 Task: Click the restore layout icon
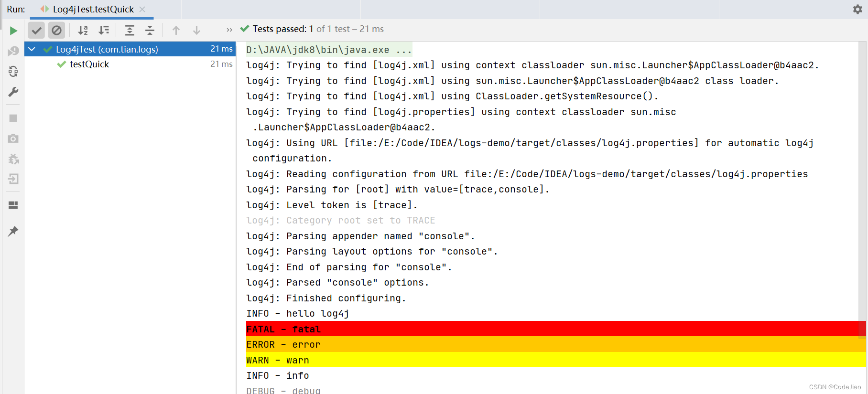pos(13,205)
